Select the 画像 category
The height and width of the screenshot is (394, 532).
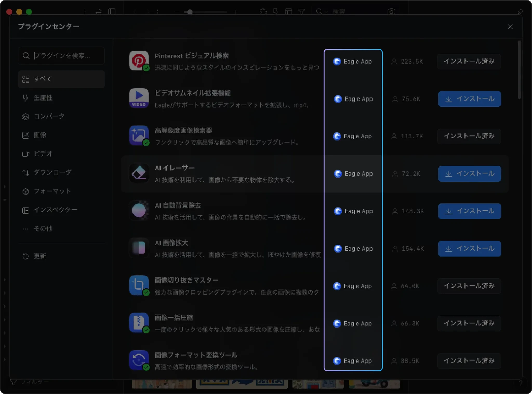coord(61,135)
